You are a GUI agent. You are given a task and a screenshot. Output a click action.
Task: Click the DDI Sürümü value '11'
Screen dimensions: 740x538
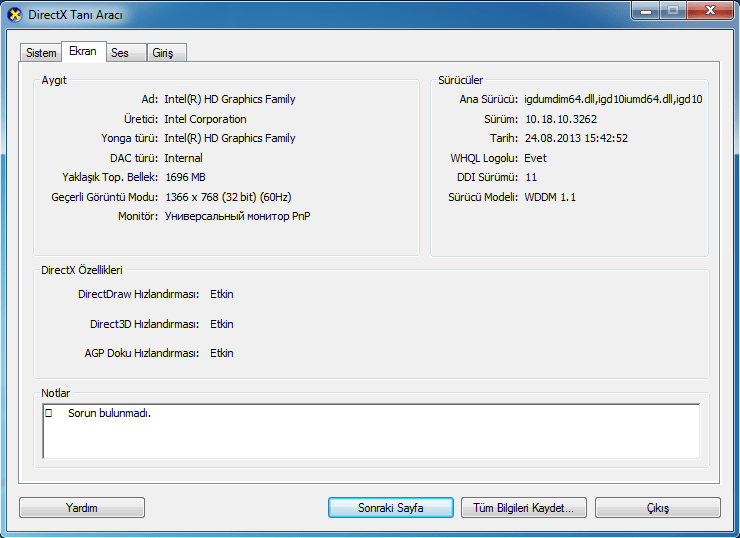point(531,177)
